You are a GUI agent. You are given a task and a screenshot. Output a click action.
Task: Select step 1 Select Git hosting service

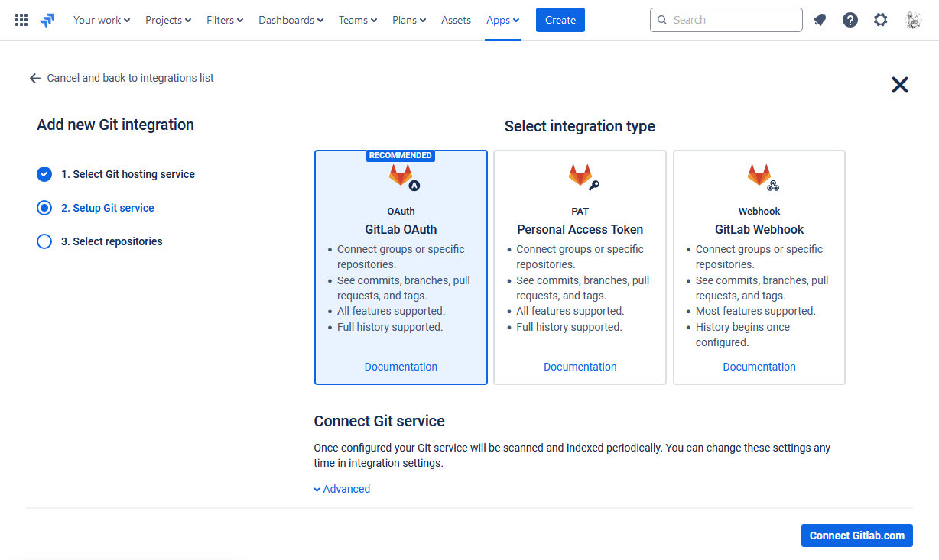tap(116, 174)
